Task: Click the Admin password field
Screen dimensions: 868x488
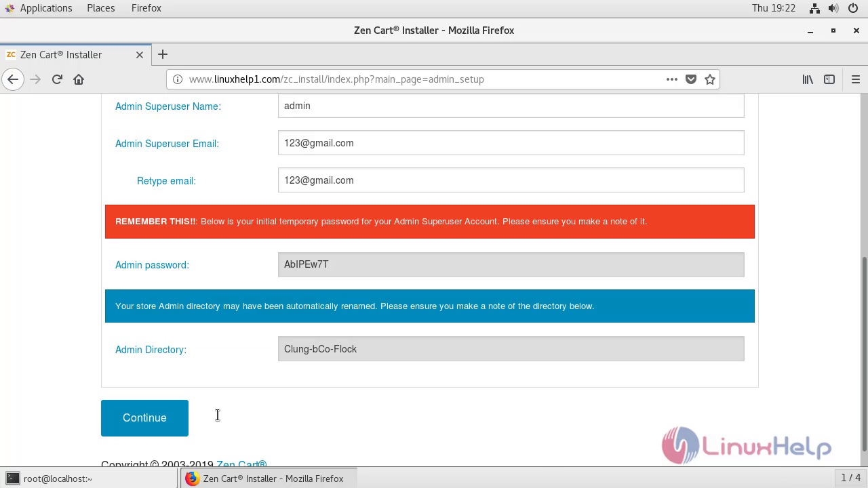Action: (511, 264)
